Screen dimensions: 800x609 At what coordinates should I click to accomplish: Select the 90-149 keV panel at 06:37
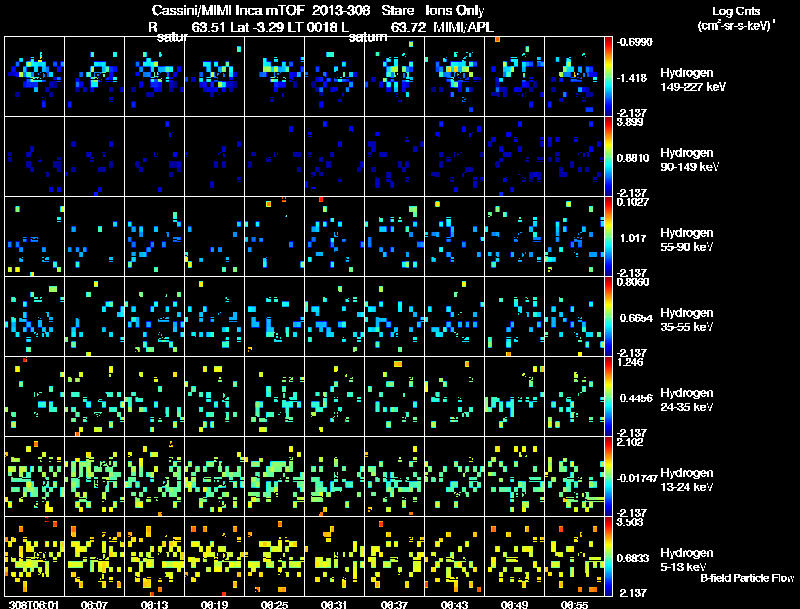[394, 157]
